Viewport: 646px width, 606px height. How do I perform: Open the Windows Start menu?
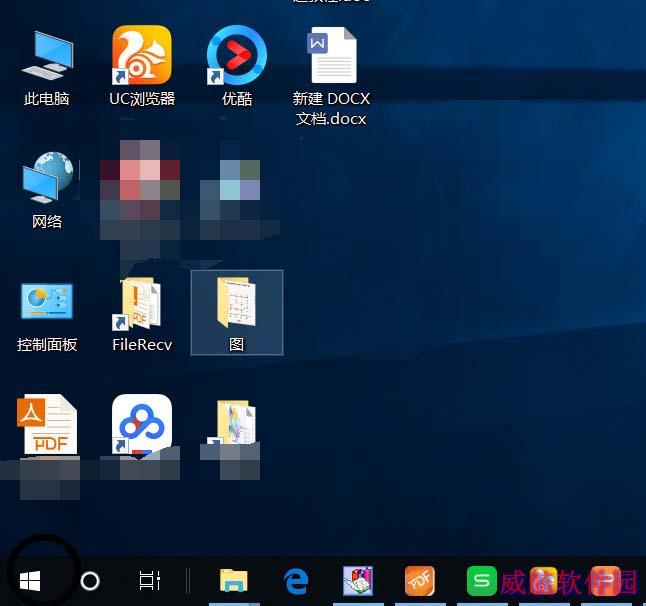(30, 581)
